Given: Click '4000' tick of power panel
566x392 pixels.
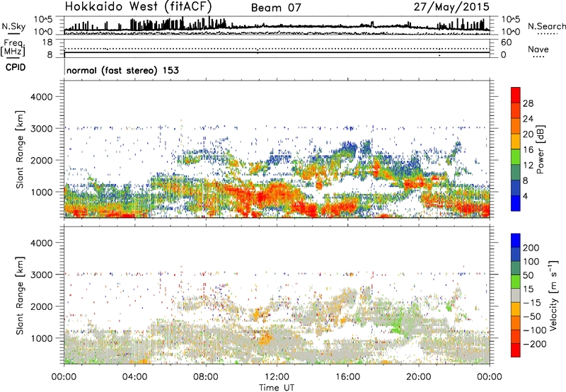Looking at the screenshot, I should click(41, 97).
